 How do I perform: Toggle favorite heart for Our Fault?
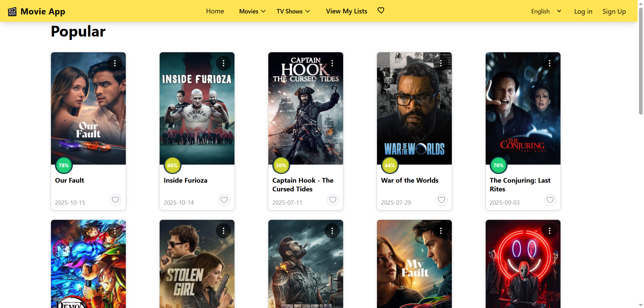(x=115, y=200)
